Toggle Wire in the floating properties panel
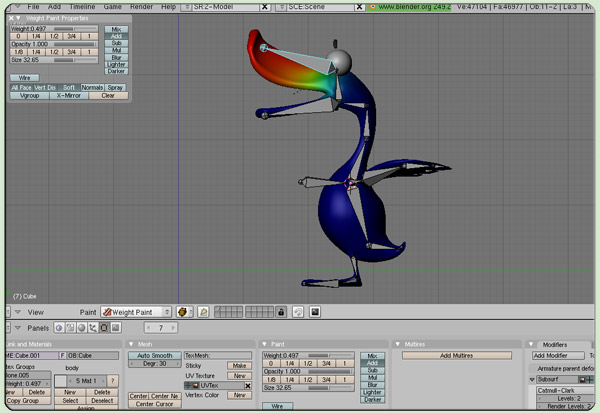Viewport: 600px width, 413px height. 24,78
